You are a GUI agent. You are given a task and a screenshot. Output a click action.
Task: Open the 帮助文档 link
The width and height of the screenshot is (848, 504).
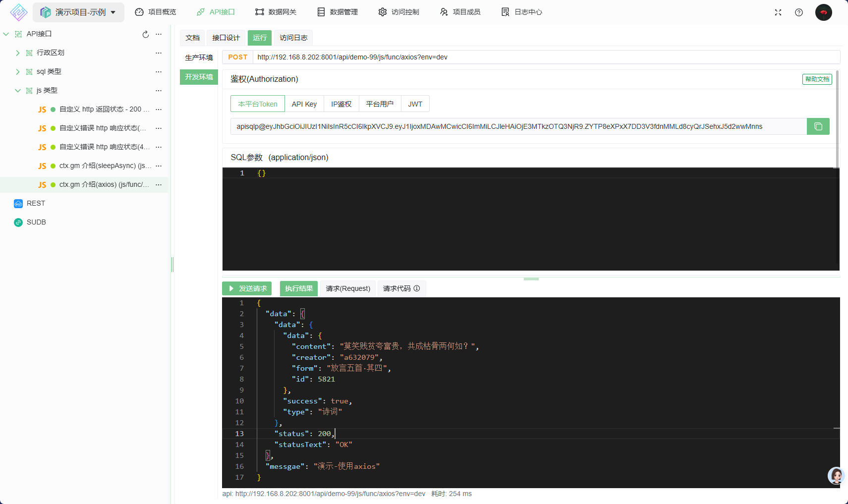pos(817,79)
